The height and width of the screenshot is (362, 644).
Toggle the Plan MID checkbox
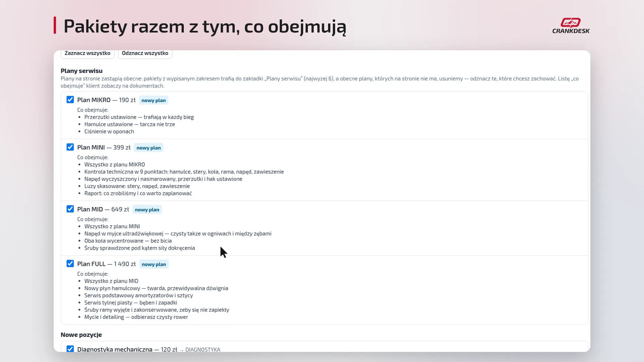coord(70,209)
